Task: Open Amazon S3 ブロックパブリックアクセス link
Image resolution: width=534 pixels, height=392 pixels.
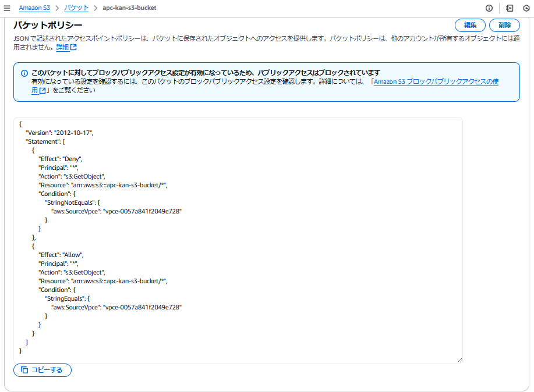Action: pos(436,81)
